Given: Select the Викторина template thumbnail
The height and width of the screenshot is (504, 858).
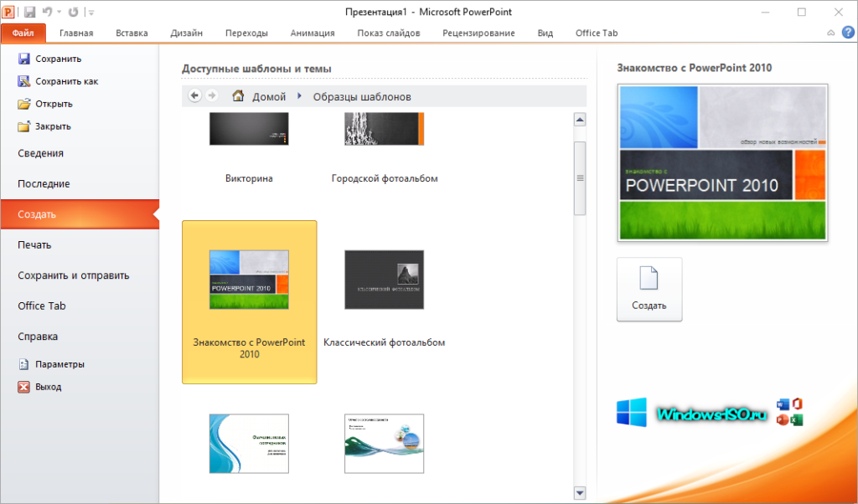Looking at the screenshot, I should coord(249,129).
